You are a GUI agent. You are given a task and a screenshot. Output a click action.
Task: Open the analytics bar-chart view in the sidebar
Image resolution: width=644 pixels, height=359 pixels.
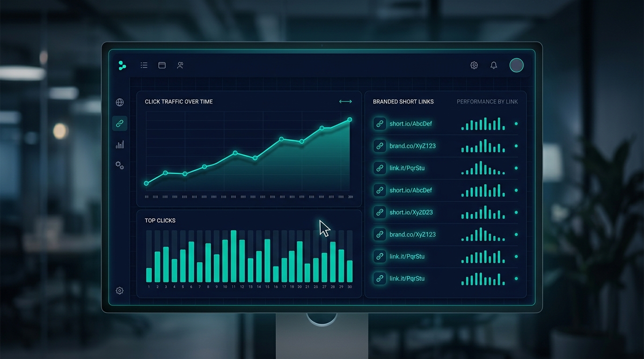click(x=119, y=144)
